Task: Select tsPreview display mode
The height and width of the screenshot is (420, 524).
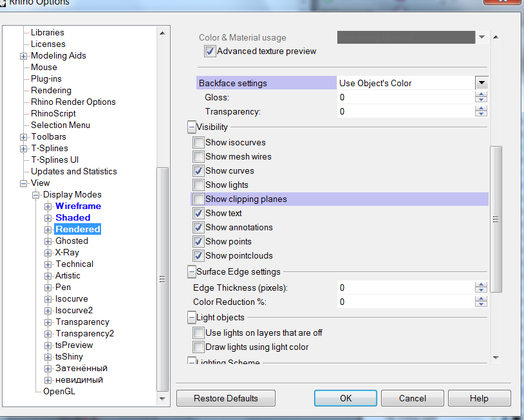Action: point(74,345)
